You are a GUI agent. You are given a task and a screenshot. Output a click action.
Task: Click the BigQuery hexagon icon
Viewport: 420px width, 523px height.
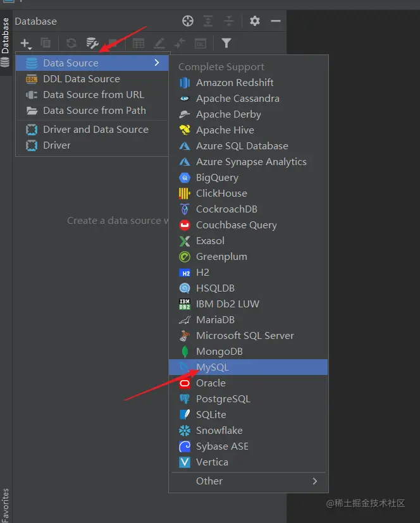tap(185, 178)
